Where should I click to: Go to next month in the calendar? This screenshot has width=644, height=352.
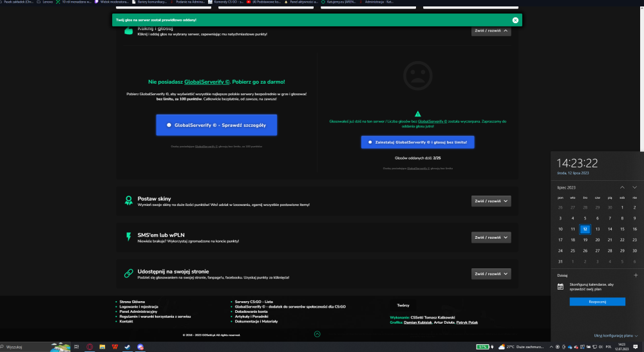[x=634, y=187]
